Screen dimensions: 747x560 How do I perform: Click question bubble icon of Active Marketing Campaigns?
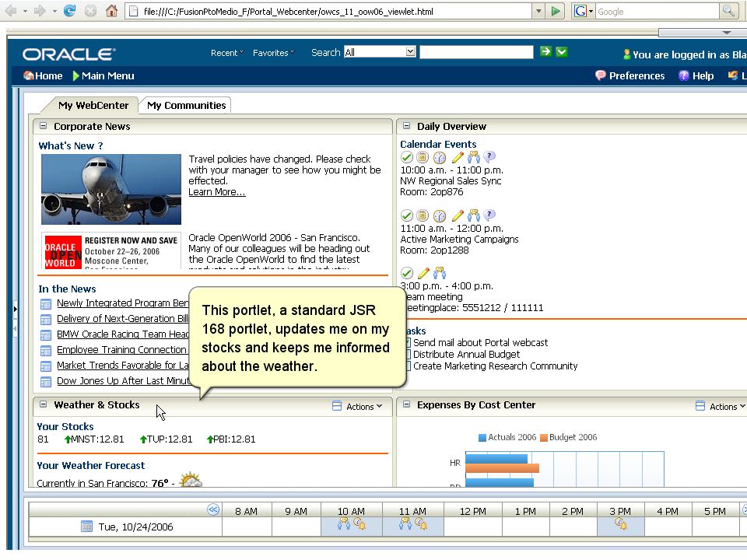pyautogui.click(x=489, y=215)
